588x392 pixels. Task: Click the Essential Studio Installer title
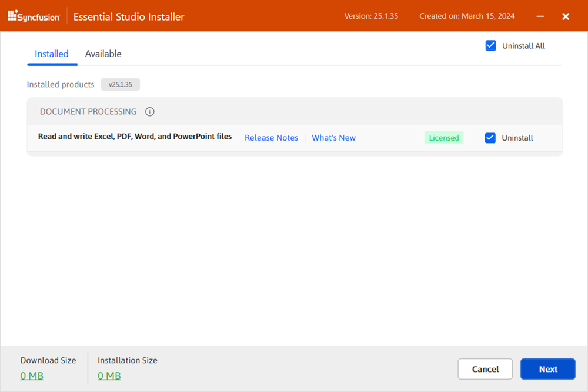128,16
